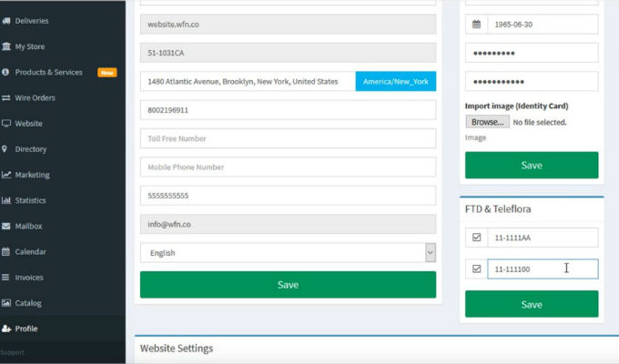Click the info@wfn.co email field

click(288, 224)
